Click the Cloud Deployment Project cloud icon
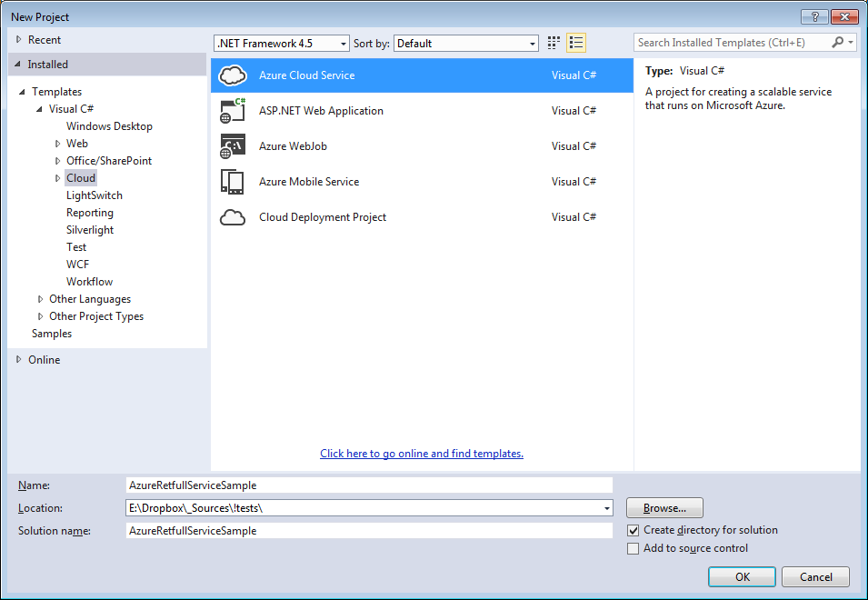Viewport: 868px width, 600px height. [233, 217]
